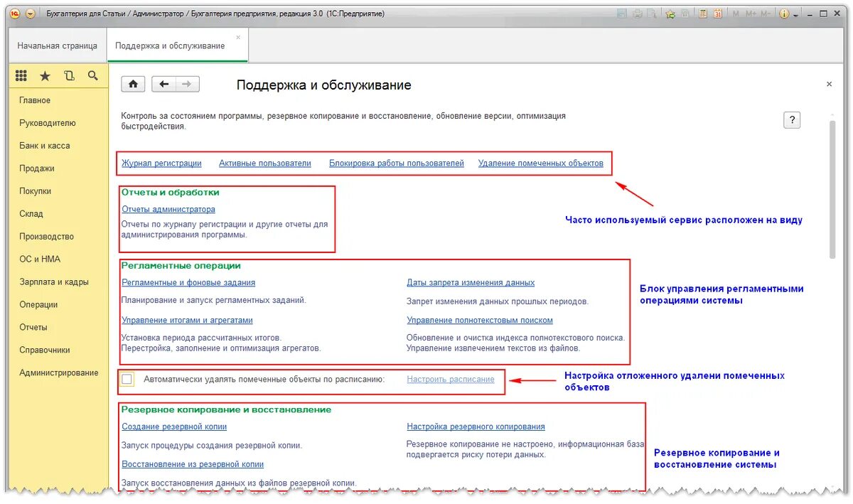Expand the arrow next to the info icon
853x504 pixels.
click(796, 15)
